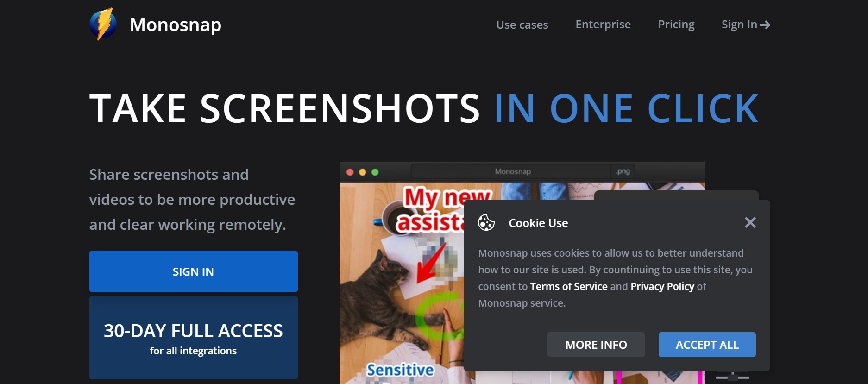Click the Monosnap filename field in preview
Image resolution: width=868 pixels, height=384 pixels.
(x=512, y=171)
